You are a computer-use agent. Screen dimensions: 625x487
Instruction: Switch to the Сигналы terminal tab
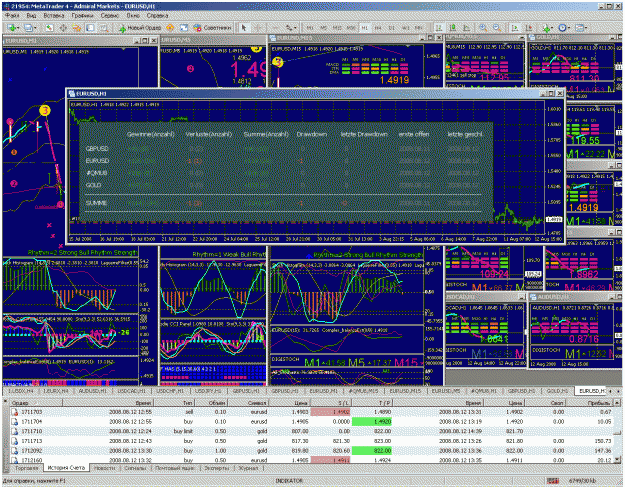click(x=136, y=468)
